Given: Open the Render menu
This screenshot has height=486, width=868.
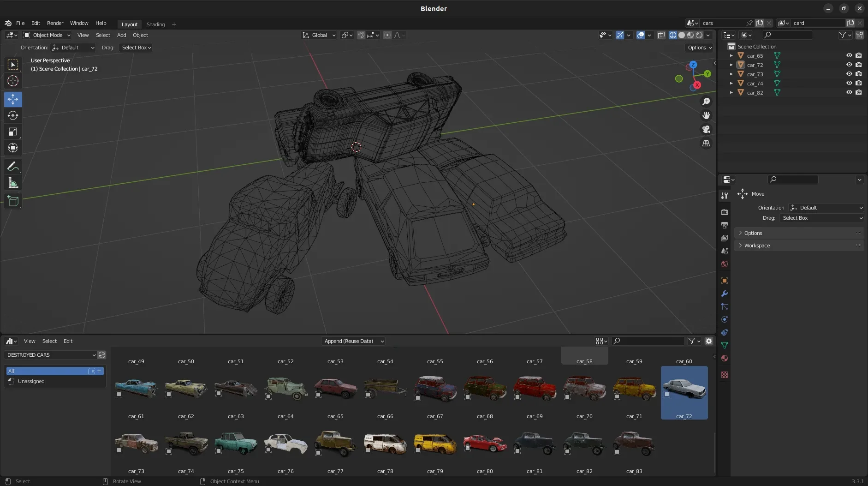Looking at the screenshot, I should [55, 23].
